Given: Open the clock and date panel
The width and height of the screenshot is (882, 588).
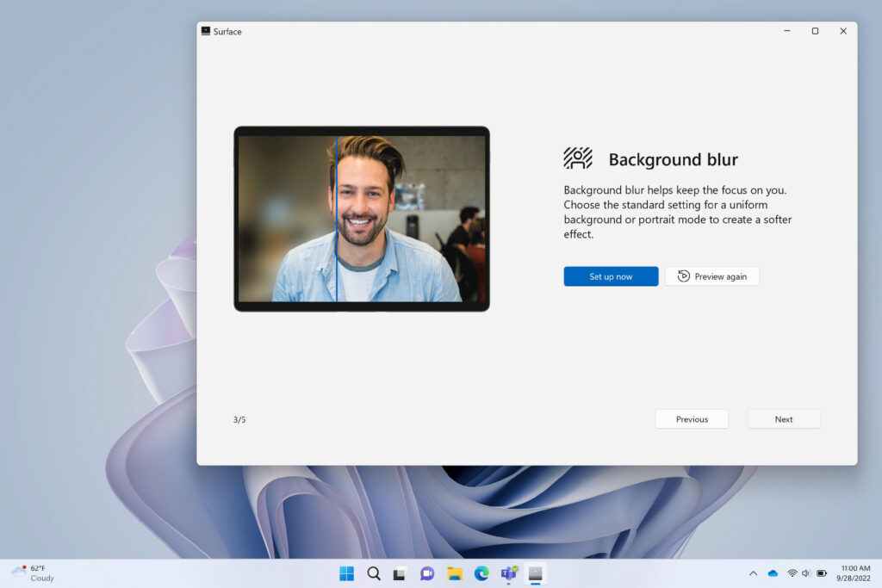Looking at the screenshot, I should [x=853, y=573].
